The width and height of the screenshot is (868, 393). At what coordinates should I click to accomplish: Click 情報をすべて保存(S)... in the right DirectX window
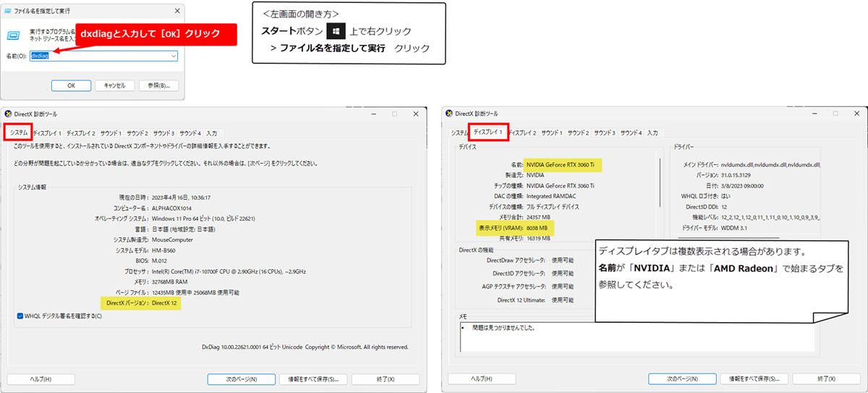click(754, 379)
